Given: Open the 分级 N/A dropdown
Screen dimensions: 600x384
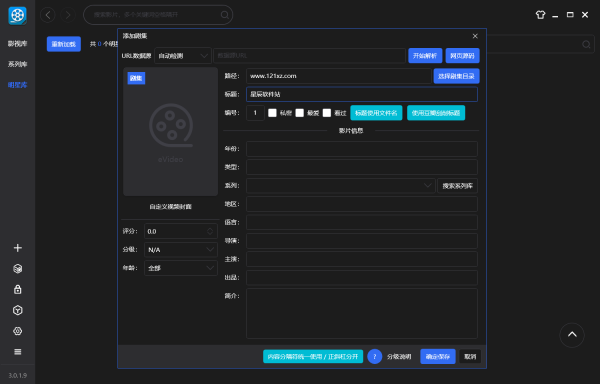Looking at the screenshot, I should 181,250.
